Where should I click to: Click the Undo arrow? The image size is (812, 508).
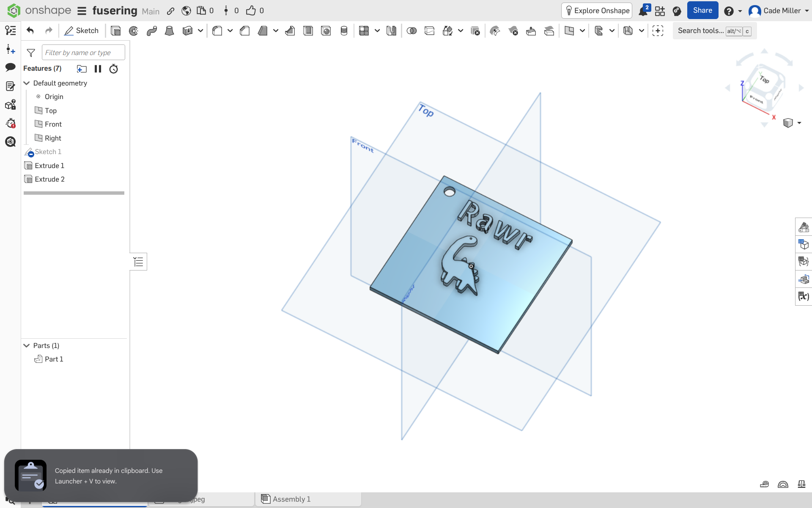30,30
